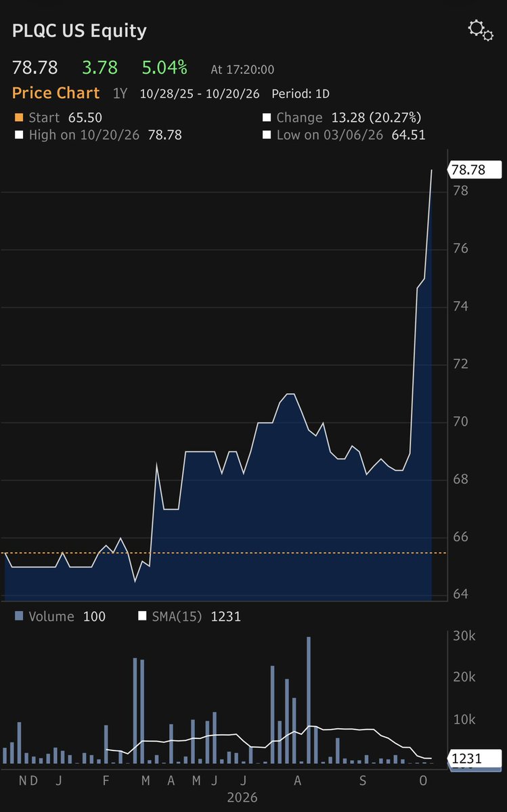Toggle the High on 10/20/26 legend square
The width and height of the screenshot is (507, 812).
pos(18,135)
